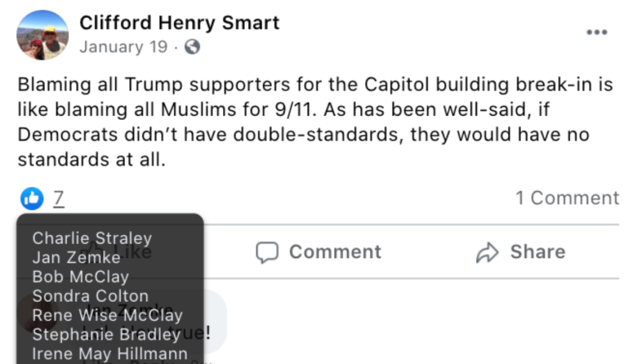Select Jan Zemke in the reactions list
The height and width of the screenshot is (364, 624).
[x=76, y=257]
